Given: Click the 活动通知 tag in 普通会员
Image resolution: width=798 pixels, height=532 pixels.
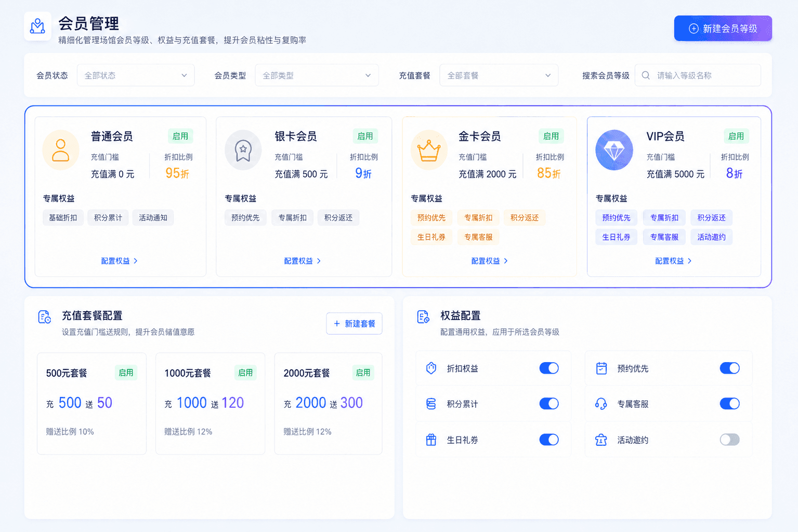Looking at the screenshot, I should coord(153,218).
